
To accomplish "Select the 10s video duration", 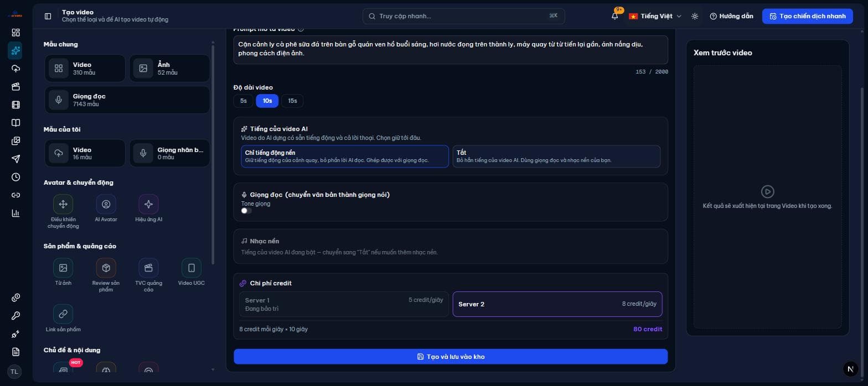I will (x=267, y=101).
